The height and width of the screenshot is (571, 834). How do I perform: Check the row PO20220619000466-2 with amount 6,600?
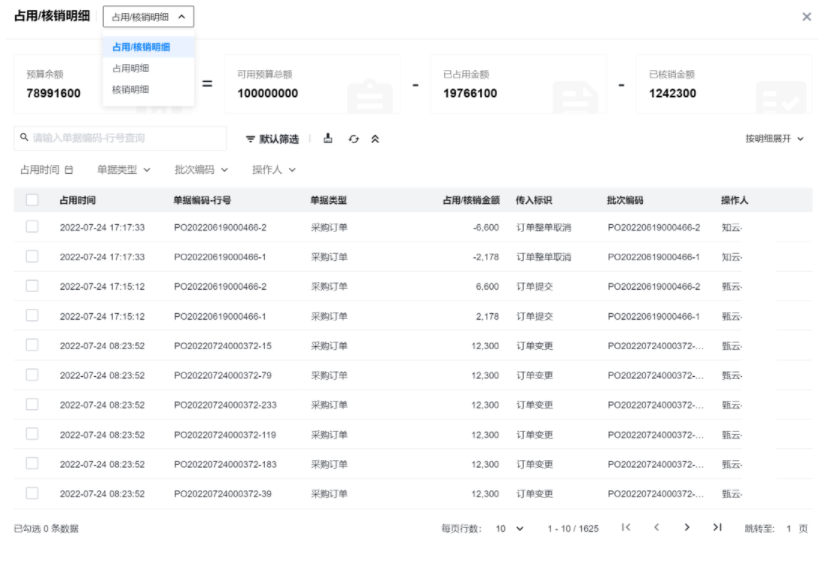[32, 286]
